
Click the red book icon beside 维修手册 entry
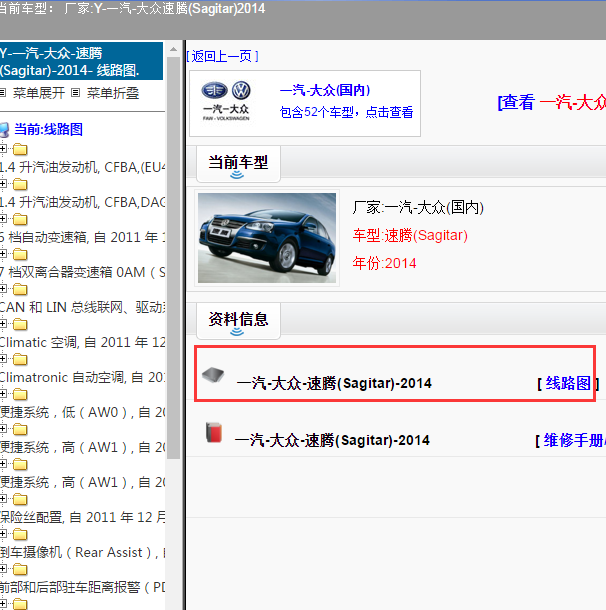click(214, 432)
